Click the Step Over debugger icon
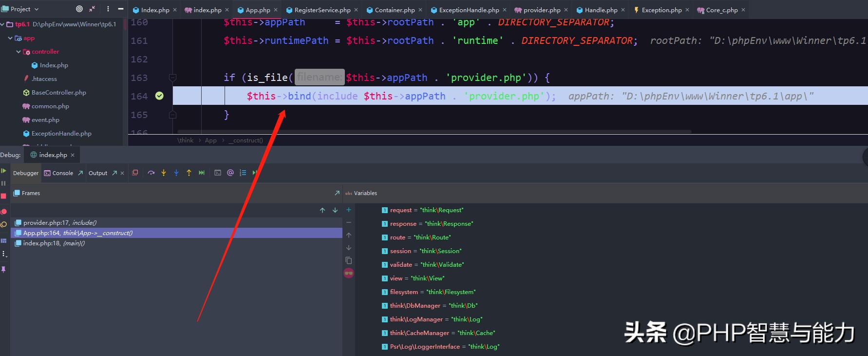 [151, 173]
